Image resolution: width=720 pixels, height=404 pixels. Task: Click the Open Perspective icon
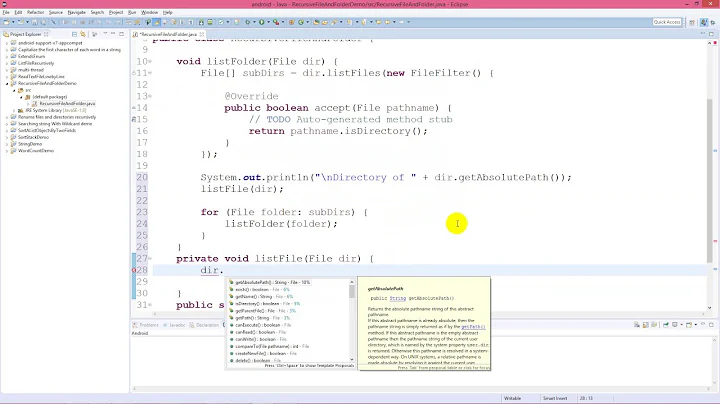(x=692, y=22)
